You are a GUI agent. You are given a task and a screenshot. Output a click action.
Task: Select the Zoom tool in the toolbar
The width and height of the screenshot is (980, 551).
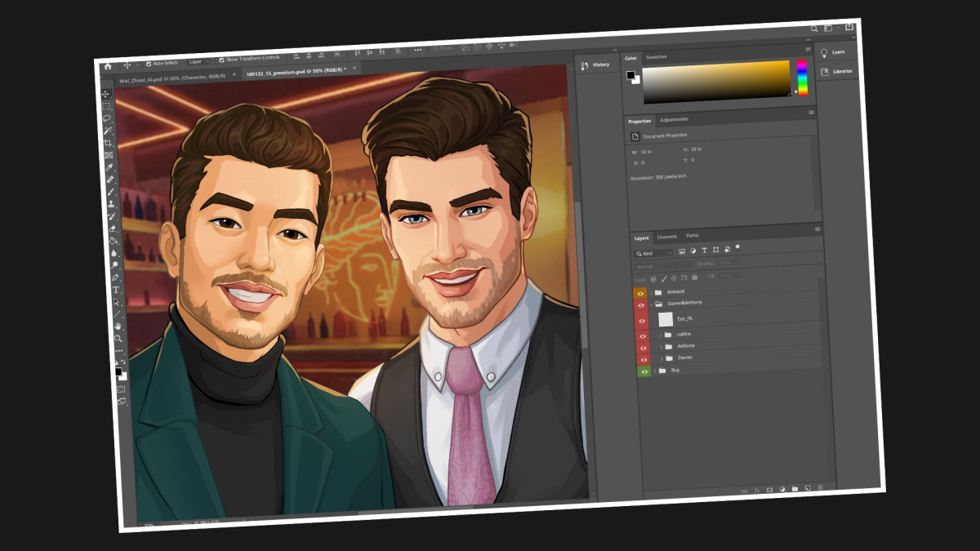[x=118, y=339]
